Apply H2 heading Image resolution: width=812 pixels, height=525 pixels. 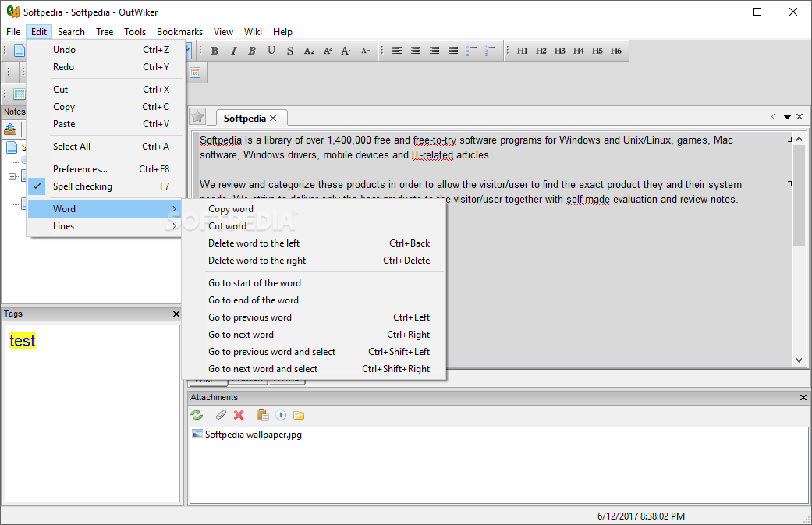click(541, 51)
